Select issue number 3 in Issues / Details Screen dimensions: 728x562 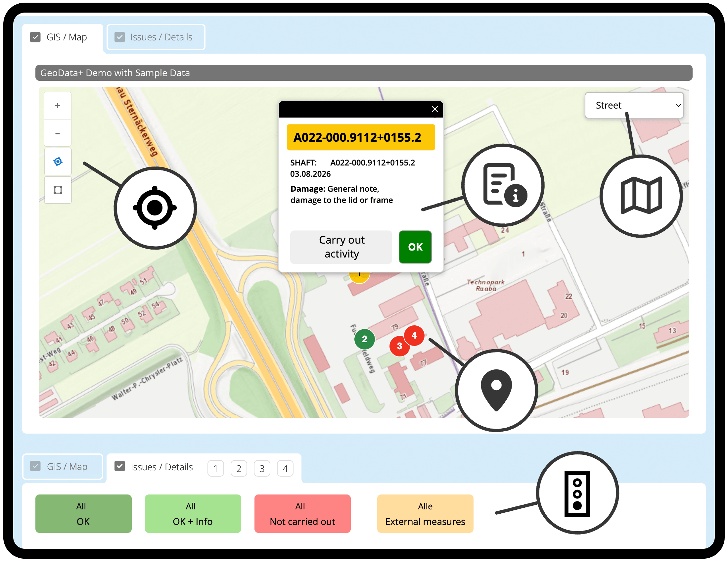pos(262,468)
